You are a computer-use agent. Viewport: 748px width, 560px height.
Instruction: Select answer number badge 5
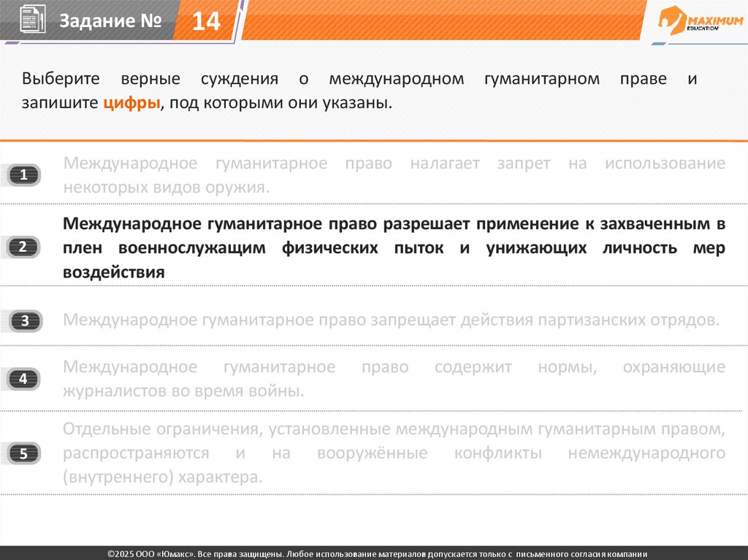click(23, 453)
